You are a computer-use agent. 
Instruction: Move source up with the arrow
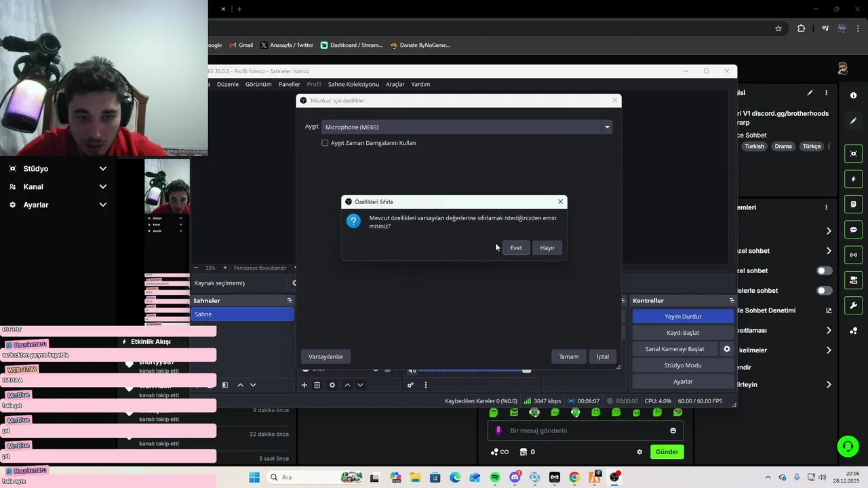coord(347,385)
